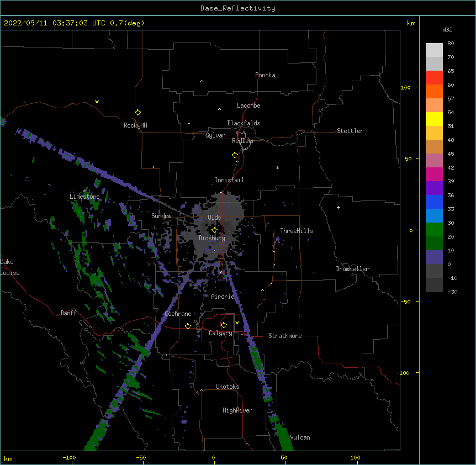Click the Stettler city label

click(x=350, y=131)
